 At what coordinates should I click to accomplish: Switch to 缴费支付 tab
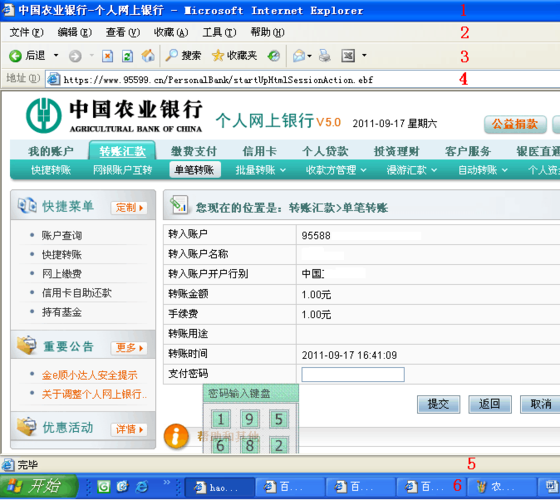click(x=194, y=151)
